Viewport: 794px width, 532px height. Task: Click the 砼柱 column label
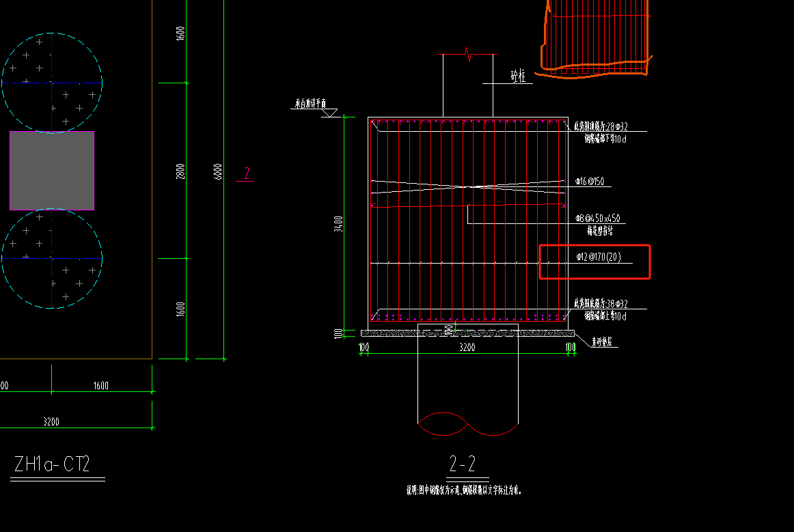(518, 76)
